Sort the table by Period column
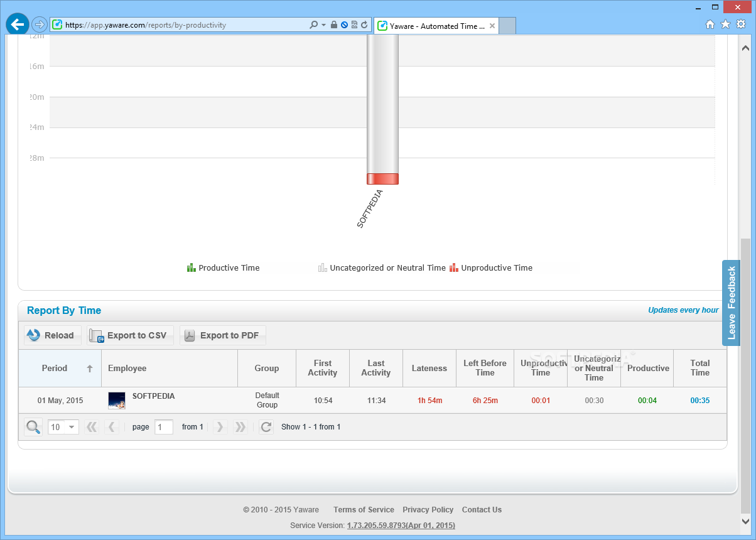This screenshot has width=756, height=540. [x=60, y=368]
